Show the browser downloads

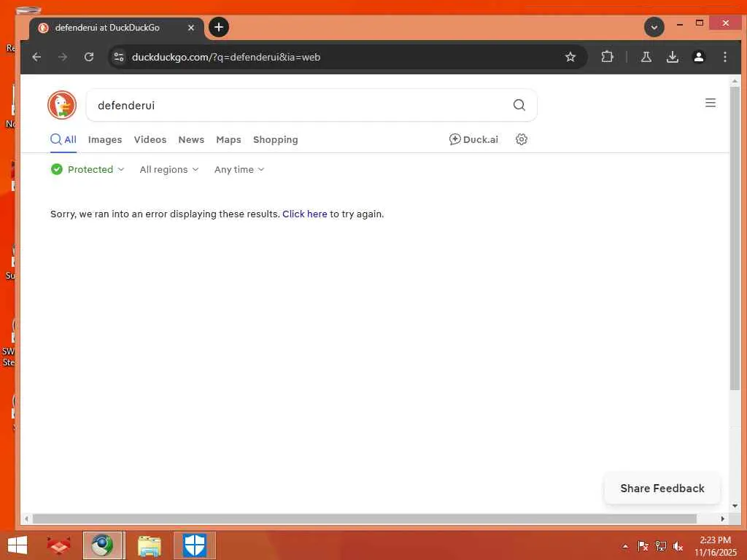point(672,57)
